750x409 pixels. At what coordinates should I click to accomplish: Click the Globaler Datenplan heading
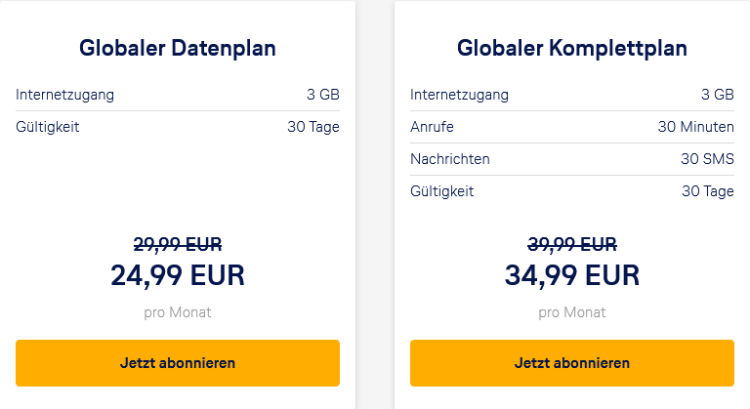(x=177, y=48)
